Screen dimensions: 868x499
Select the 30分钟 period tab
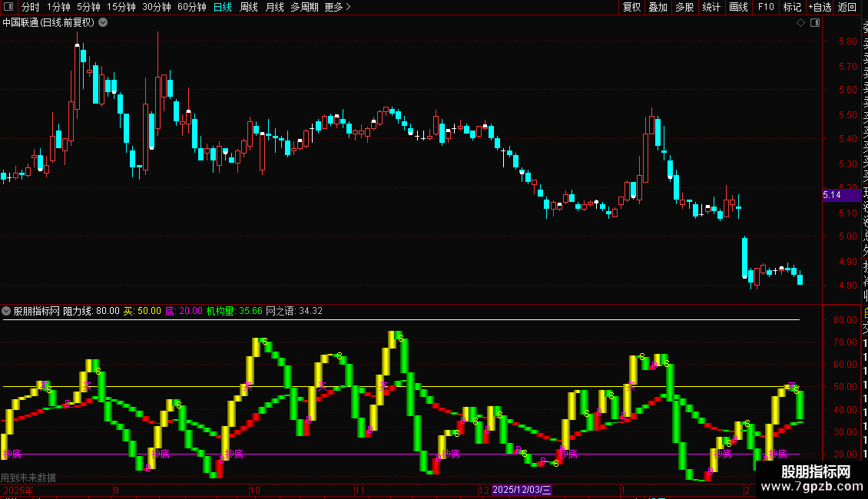[x=157, y=7]
